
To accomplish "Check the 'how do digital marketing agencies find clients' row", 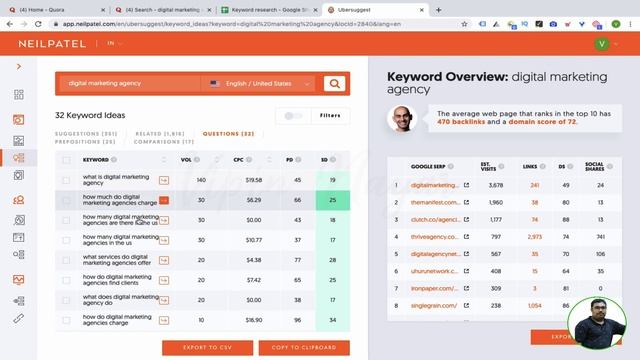I will tap(66, 280).
